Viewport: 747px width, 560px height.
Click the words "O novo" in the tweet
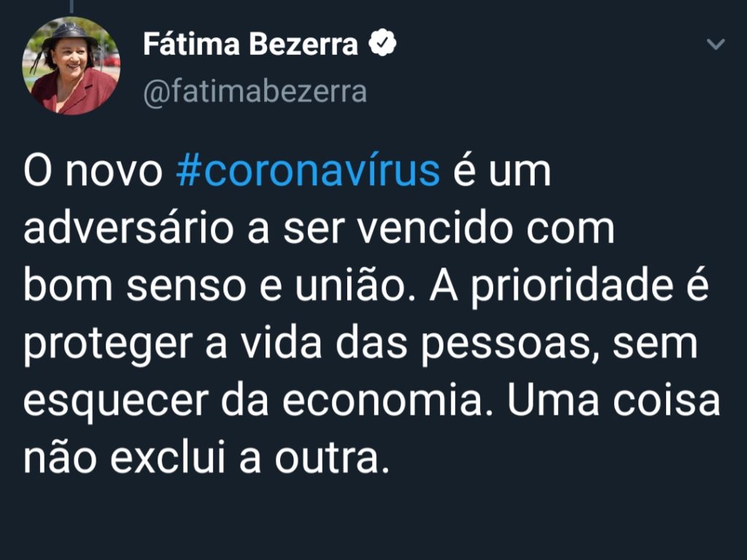tap(93, 173)
